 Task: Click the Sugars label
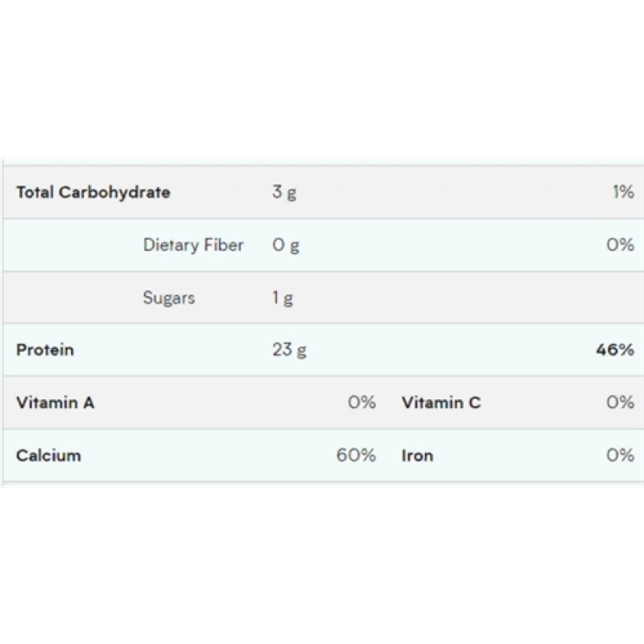169,298
